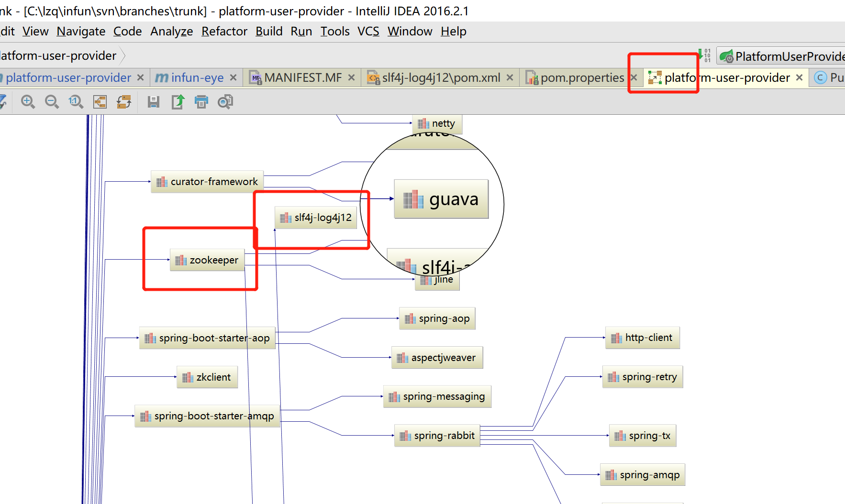This screenshot has width=845, height=504.
Task: Close the slf4j-log4j12\pom.xml tab
Action: tap(510, 77)
